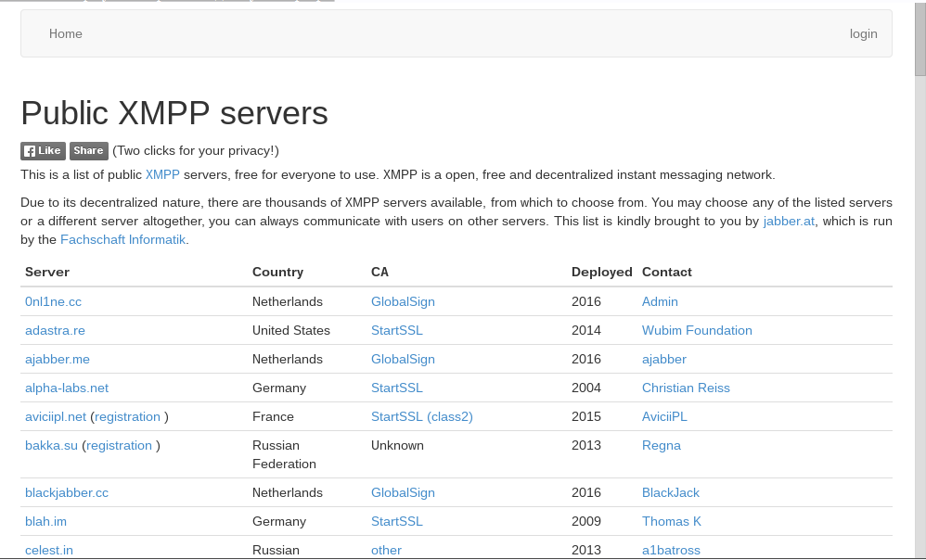This screenshot has width=926, height=560.
Task: Click Netherlands in the 0nl1ne.cc row
Action: tap(288, 301)
